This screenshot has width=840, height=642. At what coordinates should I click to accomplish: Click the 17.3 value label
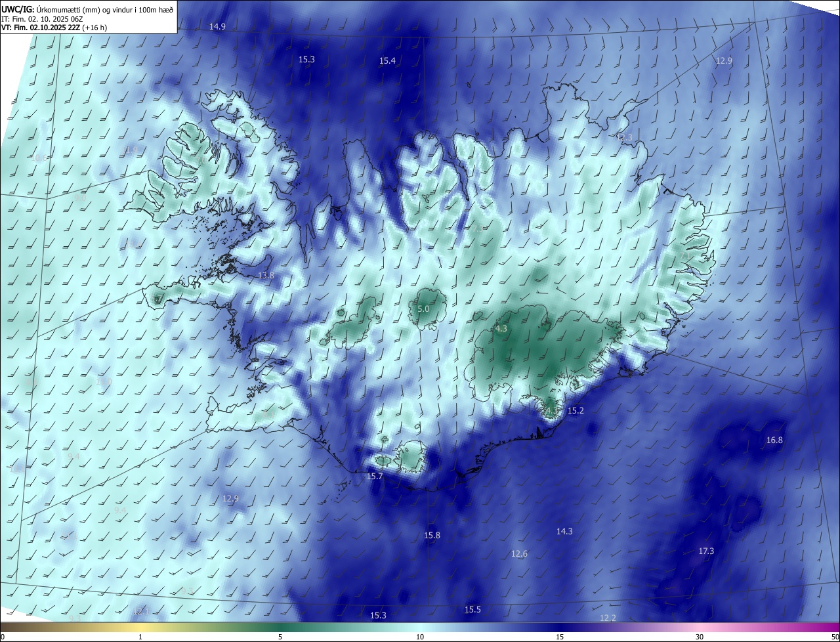point(705,551)
